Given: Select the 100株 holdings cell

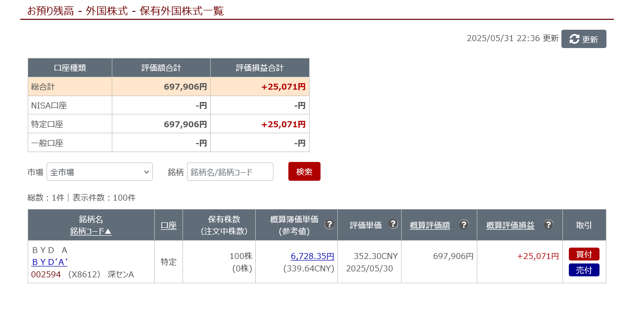Looking at the screenshot, I should pyautogui.click(x=241, y=256).
